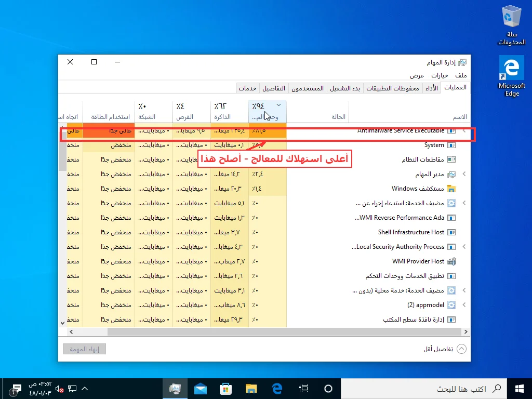Switch to خدمات tab
The width and height of the screenshot is (532, 399).
247,88
